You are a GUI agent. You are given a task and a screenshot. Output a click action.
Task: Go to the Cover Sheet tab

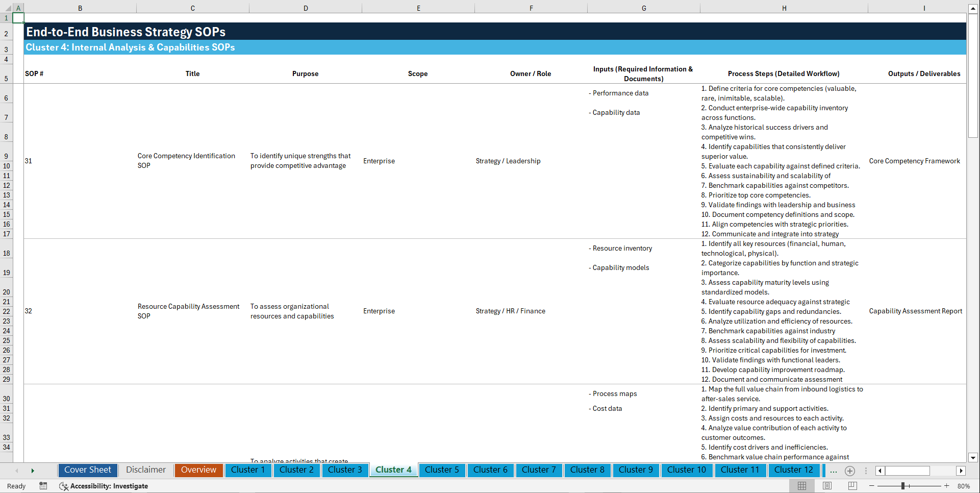click(87, 470)
